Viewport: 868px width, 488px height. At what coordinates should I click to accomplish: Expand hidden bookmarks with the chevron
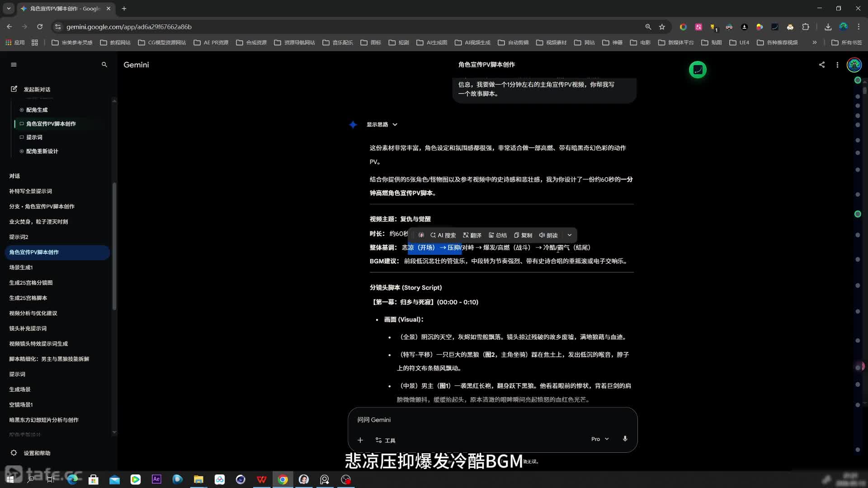(815, 42)
